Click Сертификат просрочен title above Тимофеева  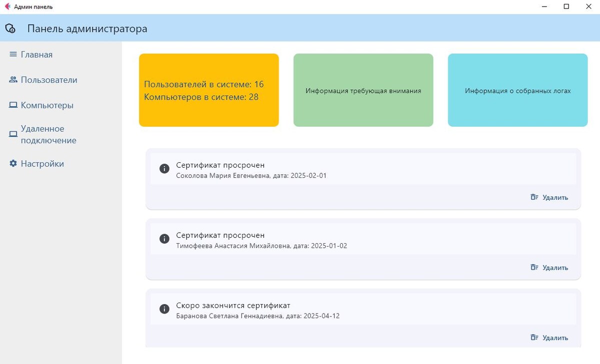(x=220, y=235)
